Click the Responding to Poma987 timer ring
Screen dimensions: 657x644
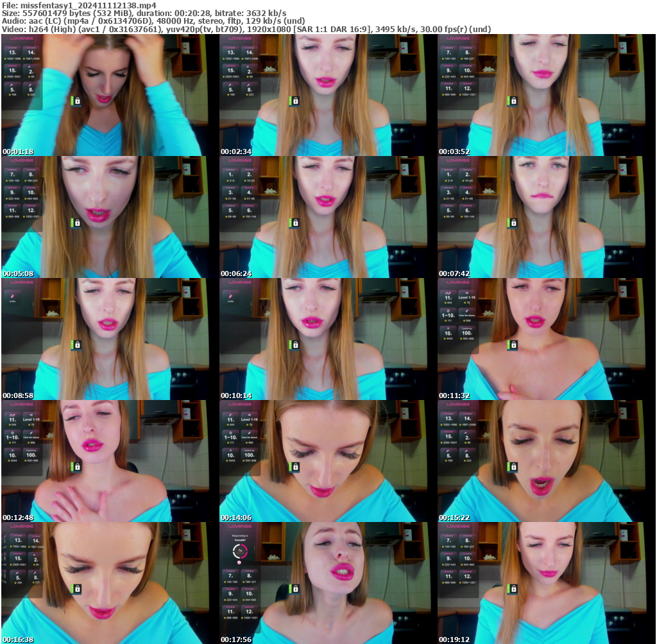click(240, 551)
